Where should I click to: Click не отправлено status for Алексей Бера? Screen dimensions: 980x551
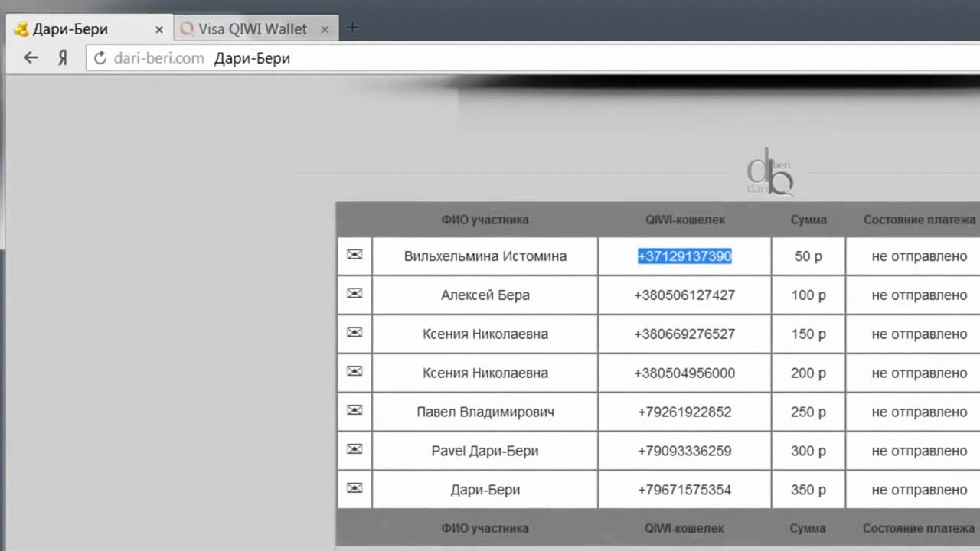coord(920,295)
